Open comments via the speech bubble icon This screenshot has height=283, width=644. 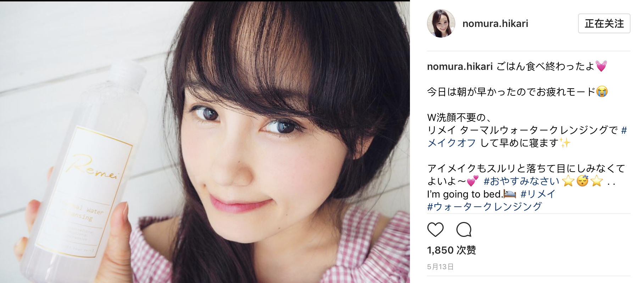pos(464,229)
